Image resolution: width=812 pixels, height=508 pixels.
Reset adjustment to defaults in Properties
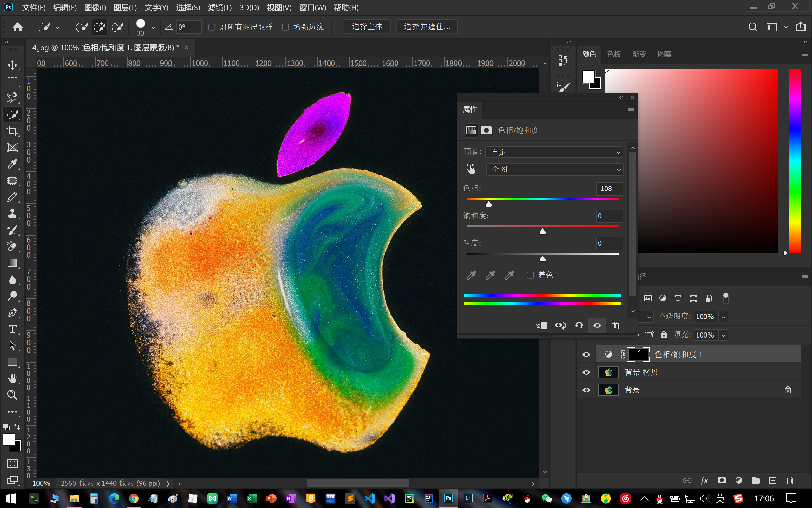(x=579, y=325)
